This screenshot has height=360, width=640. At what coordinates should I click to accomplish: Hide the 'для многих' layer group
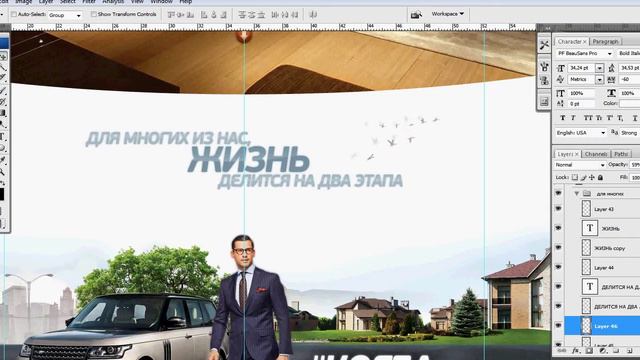coord(559,193)
